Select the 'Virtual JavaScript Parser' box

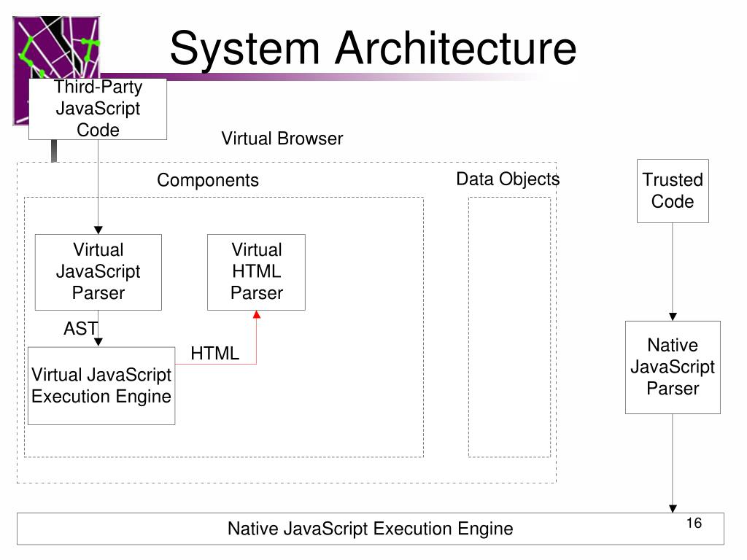point(98,272)
